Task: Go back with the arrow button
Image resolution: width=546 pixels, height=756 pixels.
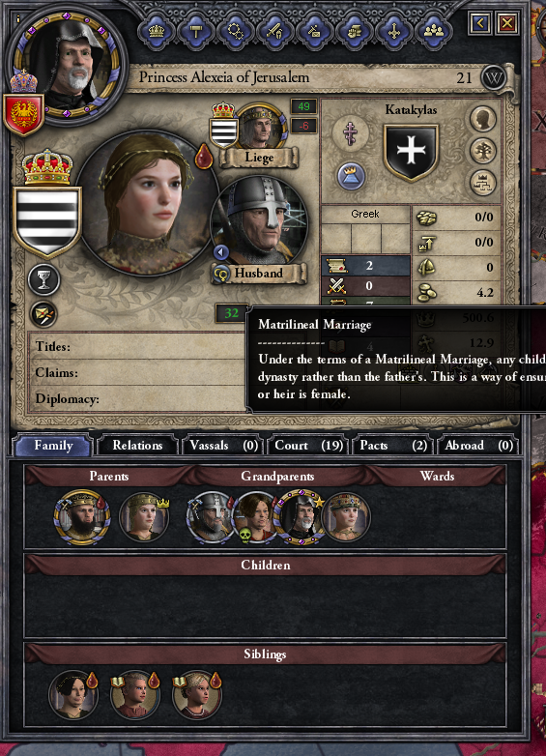Action: click(x=480, y=23)
